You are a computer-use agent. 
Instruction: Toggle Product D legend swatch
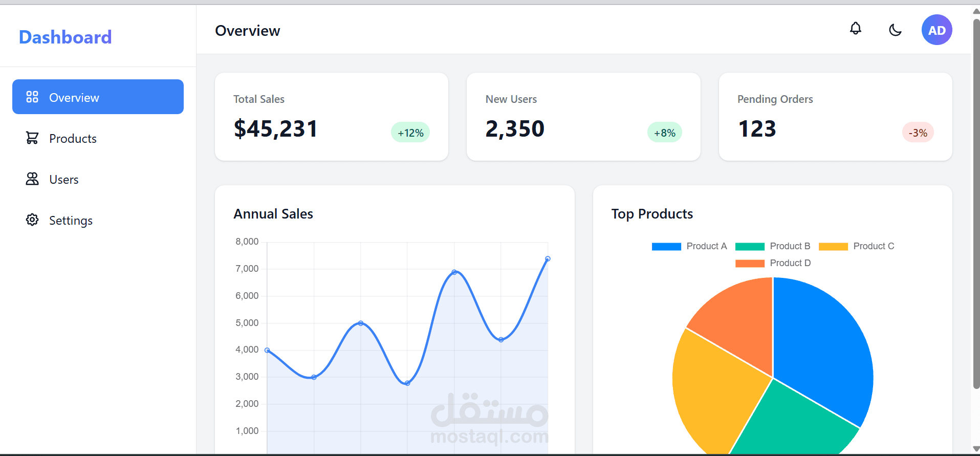pyautogui.click(x=750, y=263)
